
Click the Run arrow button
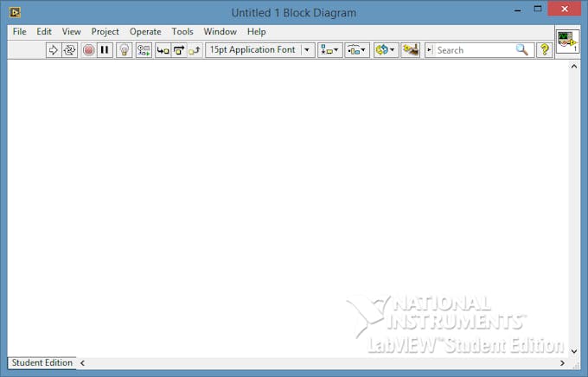(x=54, y=50)
